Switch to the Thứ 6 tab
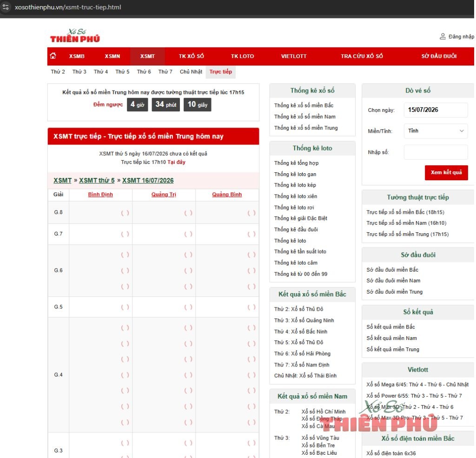Viewport: 476px width, 458px height. click(144, 72)
